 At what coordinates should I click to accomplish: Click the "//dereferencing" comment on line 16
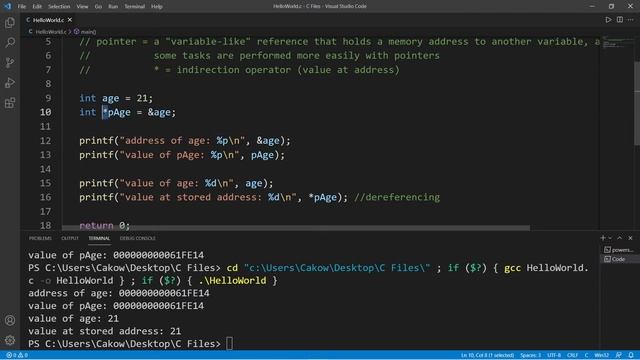(x=397, y=197)
